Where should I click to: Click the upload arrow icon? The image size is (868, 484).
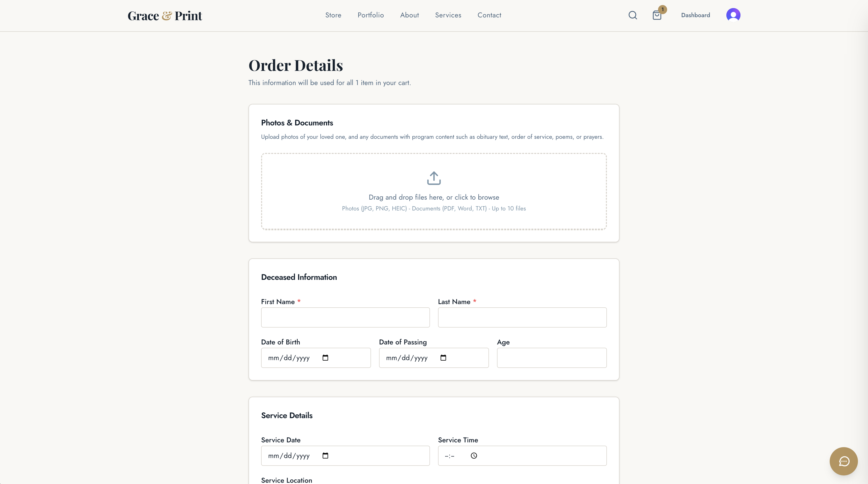(x=434, y=178)
